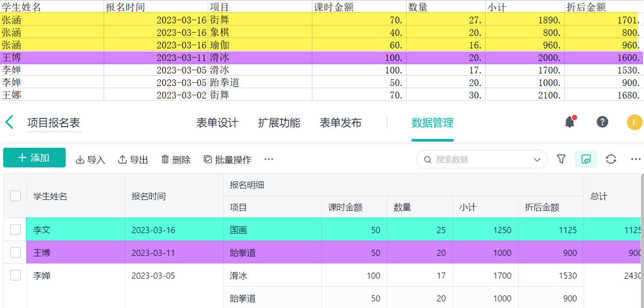This screenshot has height=308, width=644.
Task: Refresh the data list
Action: [611, 159]
